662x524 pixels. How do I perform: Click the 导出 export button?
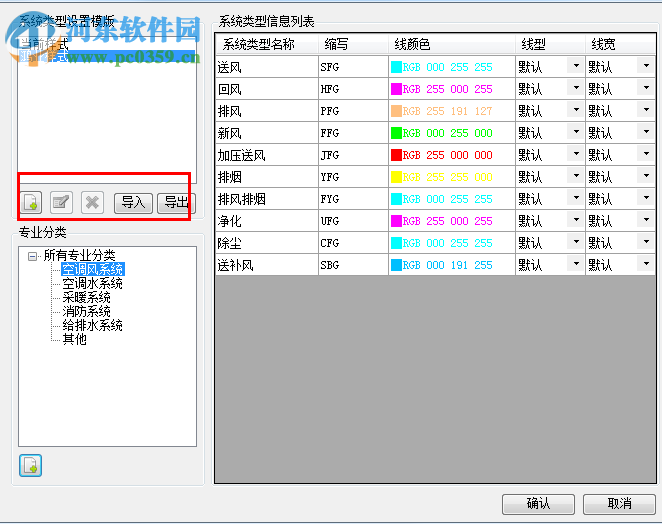[x=176, y=203]
